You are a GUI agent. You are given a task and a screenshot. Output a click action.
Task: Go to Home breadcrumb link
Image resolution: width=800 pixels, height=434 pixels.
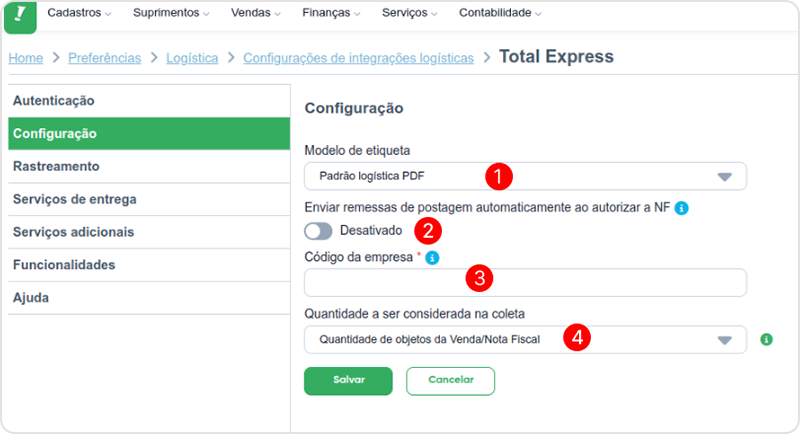[26, 58]
